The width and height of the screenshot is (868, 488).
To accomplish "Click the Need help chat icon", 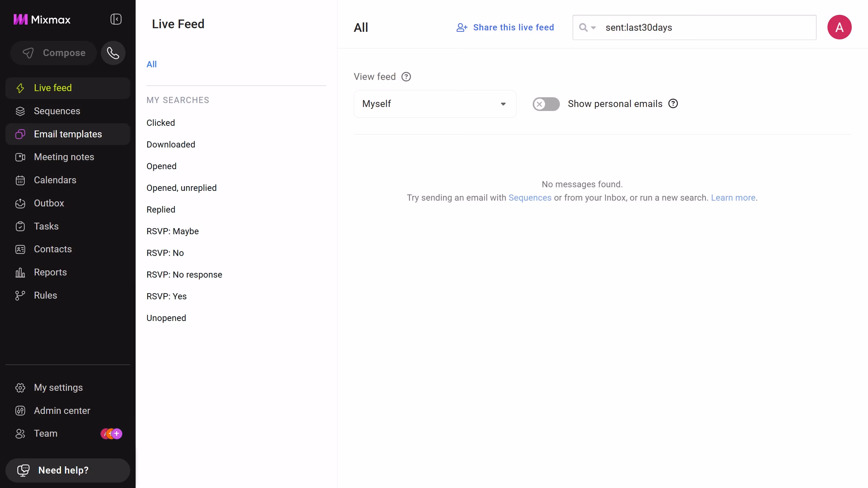I will coord(24,470).
